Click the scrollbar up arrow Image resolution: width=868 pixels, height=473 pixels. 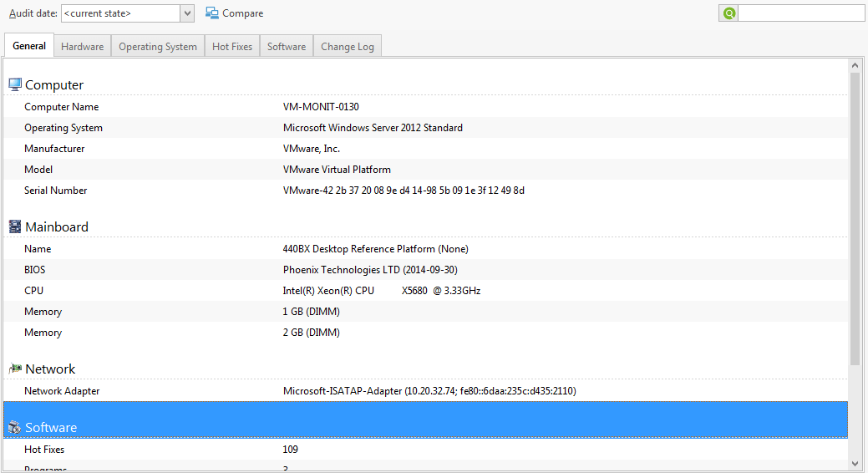point(855,65)
